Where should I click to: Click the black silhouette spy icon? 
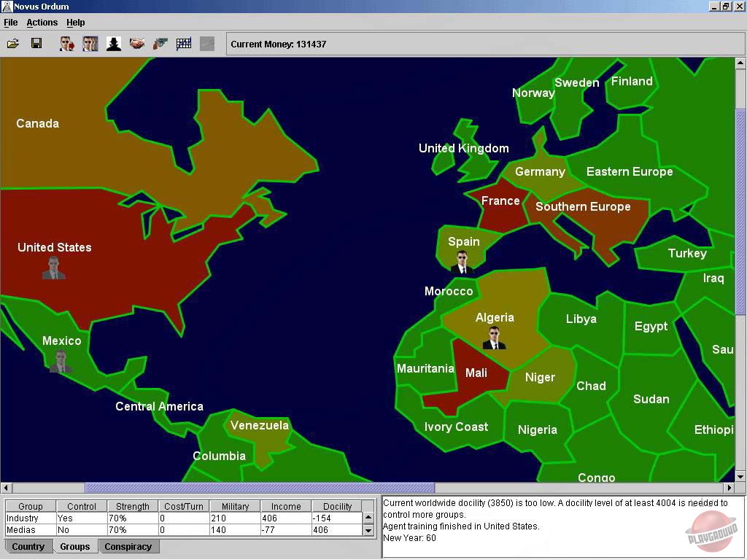click(x=114, y=44)
